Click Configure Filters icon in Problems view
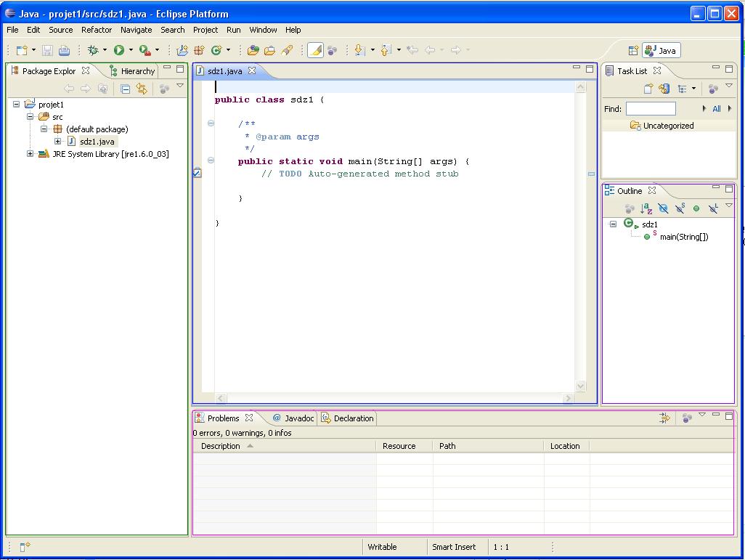Viewport: 745px width, 560px height. coord(664,418)
